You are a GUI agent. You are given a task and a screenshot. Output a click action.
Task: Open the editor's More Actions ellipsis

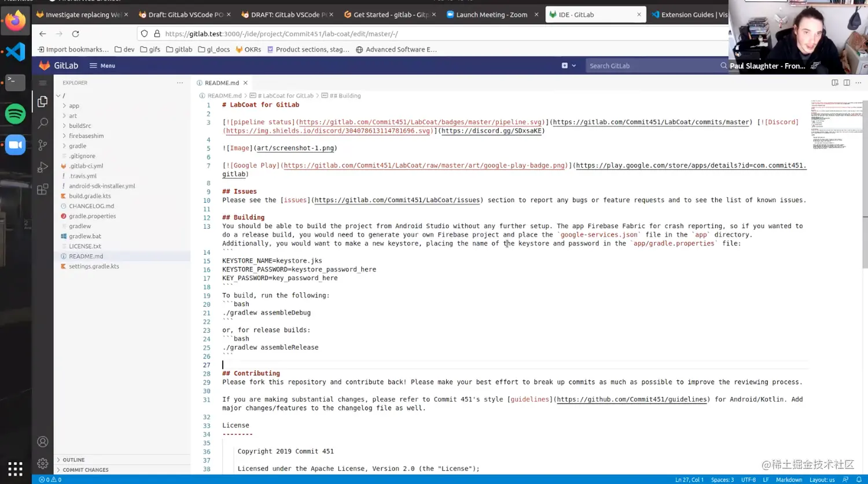[x=858, y=83]
